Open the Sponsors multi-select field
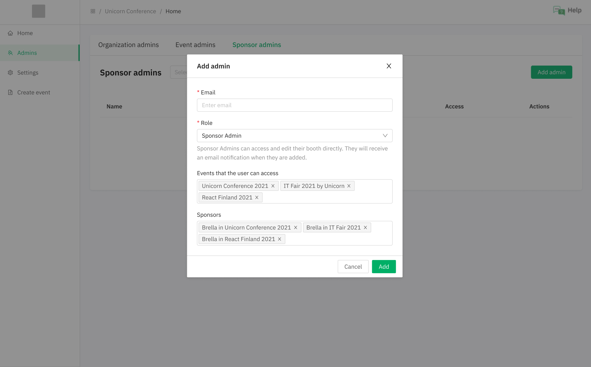 click(x=294, y=233)
